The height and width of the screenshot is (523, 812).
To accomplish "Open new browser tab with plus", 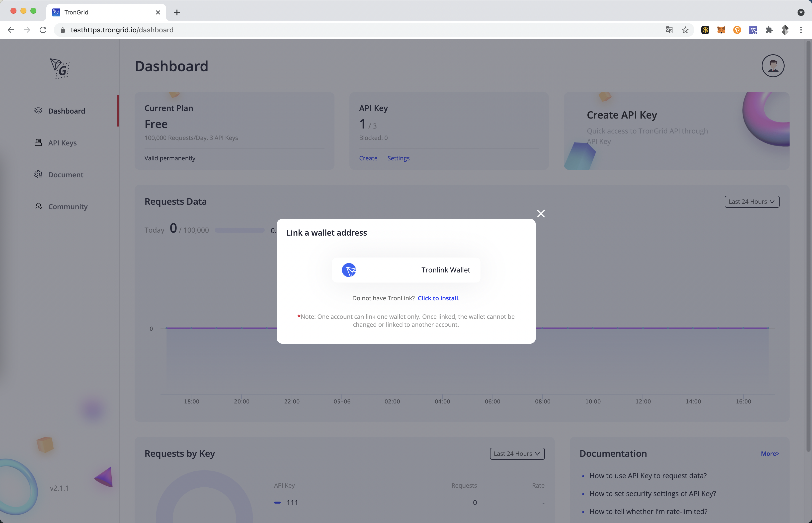I will [177, 12].
